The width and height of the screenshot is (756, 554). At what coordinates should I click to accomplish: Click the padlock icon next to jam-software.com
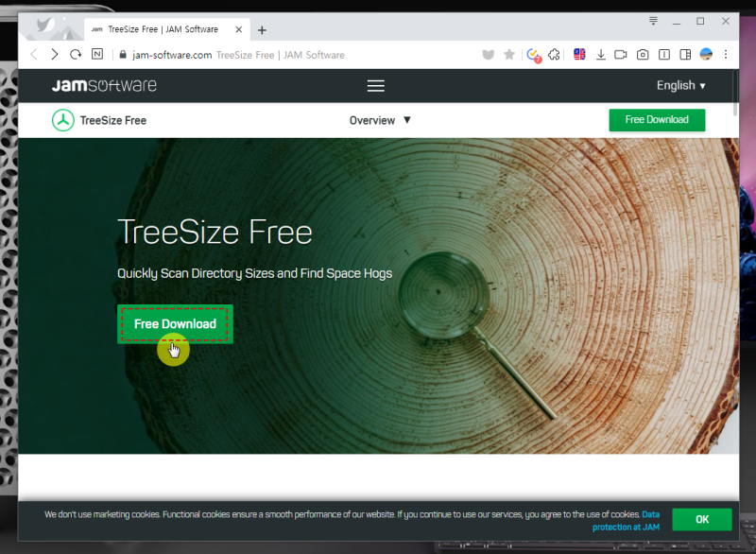(122, 55)
